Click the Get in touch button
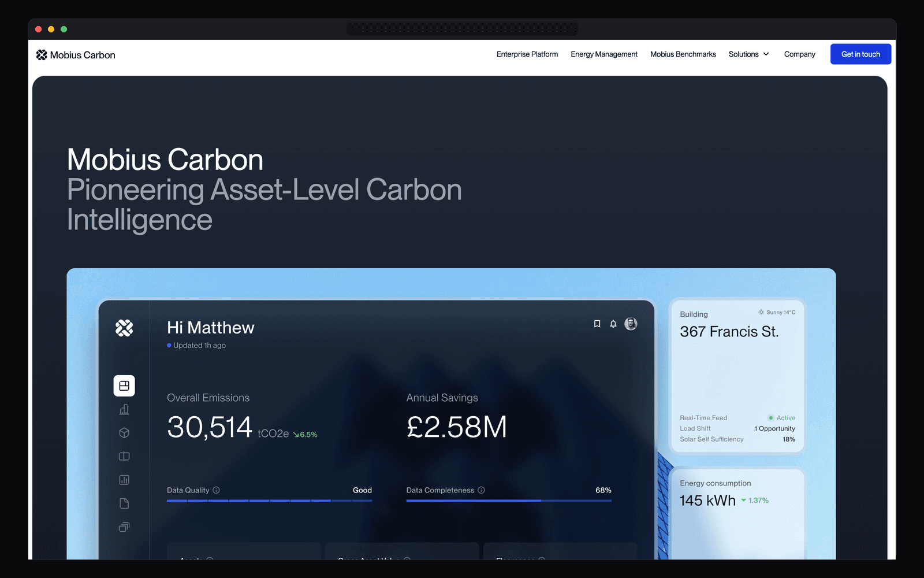Image resolution: width=924 pixels, height=578 pixels. [860, 54]
